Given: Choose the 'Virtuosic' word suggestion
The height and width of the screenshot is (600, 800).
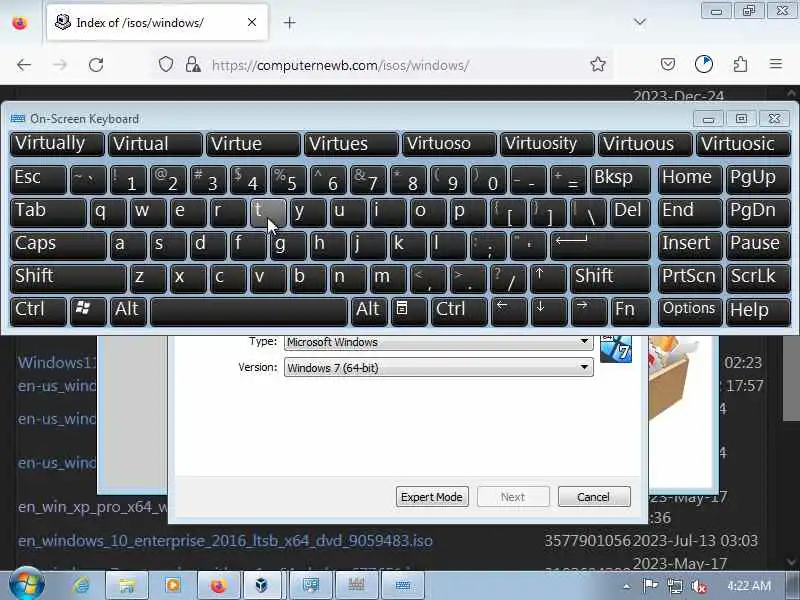Looking at the screenshot, I should (x=743, y=144).
